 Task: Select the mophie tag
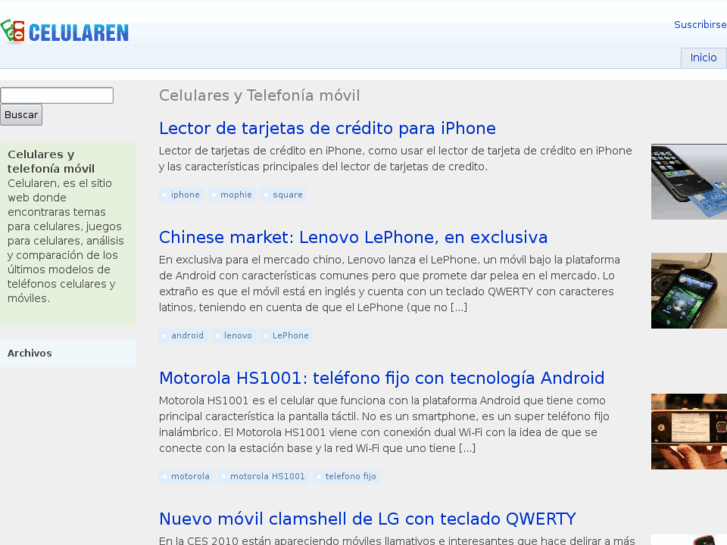click(x=232, y=195)
